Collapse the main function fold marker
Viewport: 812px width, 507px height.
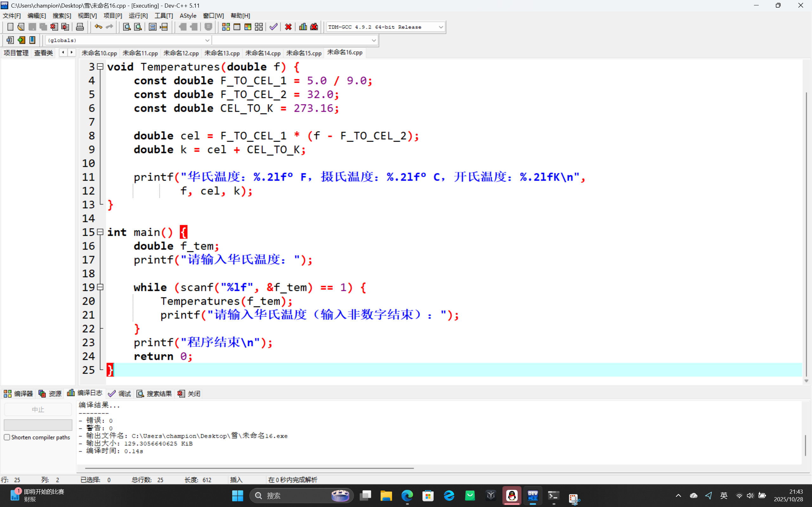[100, 232]
